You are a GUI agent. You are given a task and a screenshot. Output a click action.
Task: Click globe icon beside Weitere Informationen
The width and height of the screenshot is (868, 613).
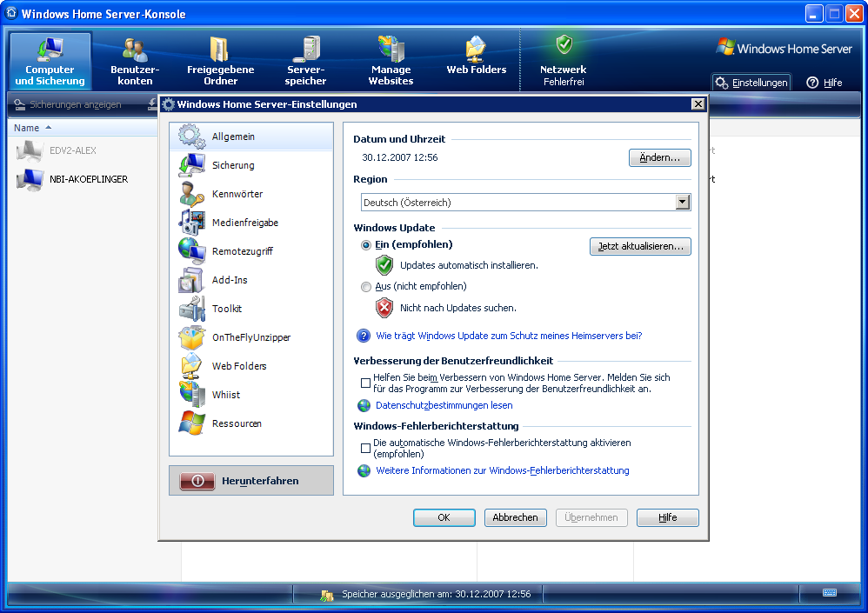coord(364,470)
